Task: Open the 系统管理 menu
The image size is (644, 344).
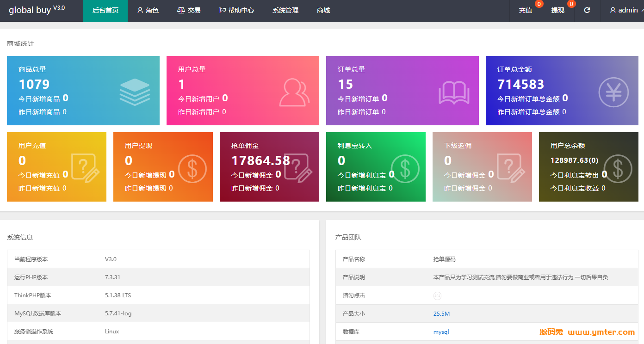Action: click(x=285, y=10)
